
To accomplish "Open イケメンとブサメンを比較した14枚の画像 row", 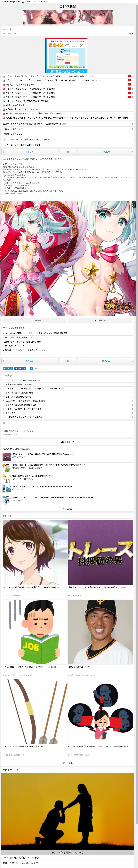I will [68, 145].
